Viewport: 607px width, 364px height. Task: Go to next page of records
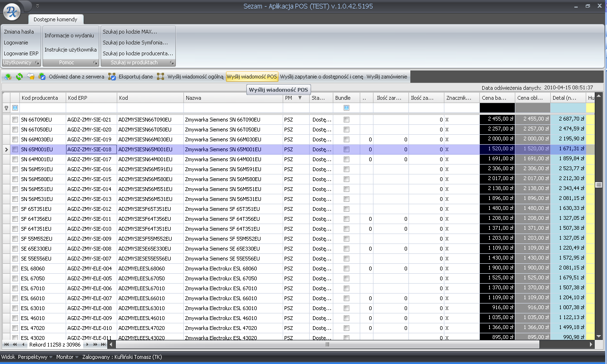[x=95, y=345]
